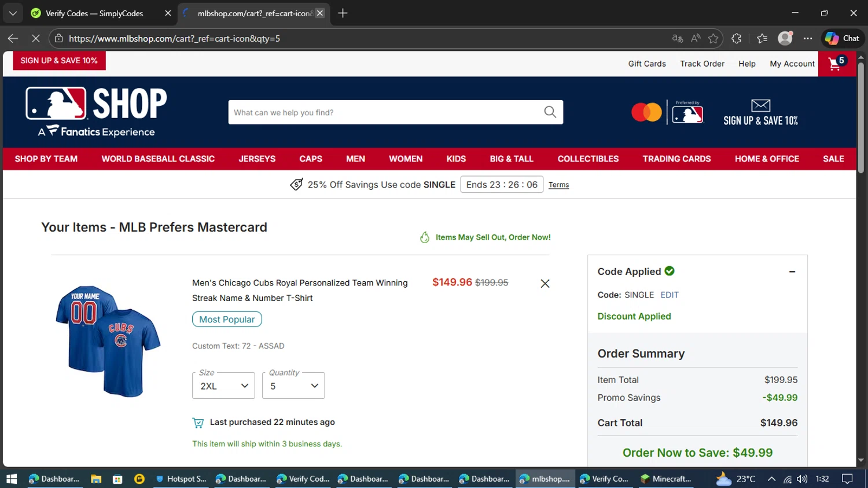The height and width of the screenshot is (488, 868).
Task: Open Home & Office menu
Action: (x=767, y=159)
